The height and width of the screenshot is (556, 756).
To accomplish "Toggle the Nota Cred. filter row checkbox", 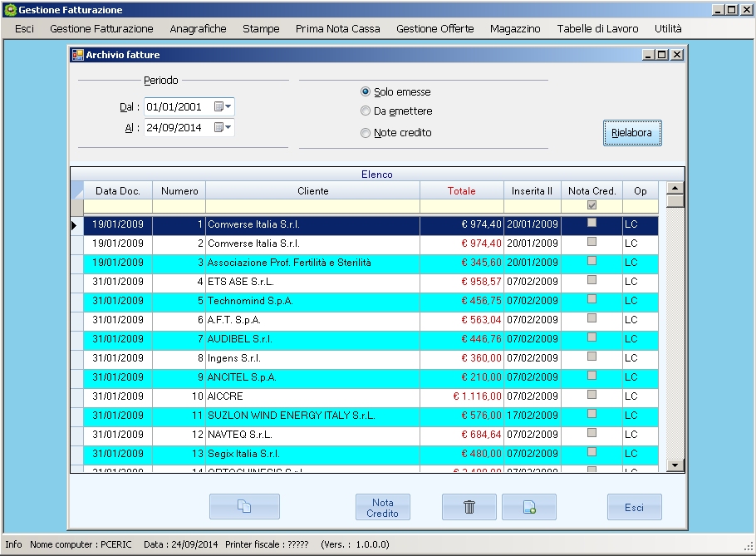I will pos(592,205).
